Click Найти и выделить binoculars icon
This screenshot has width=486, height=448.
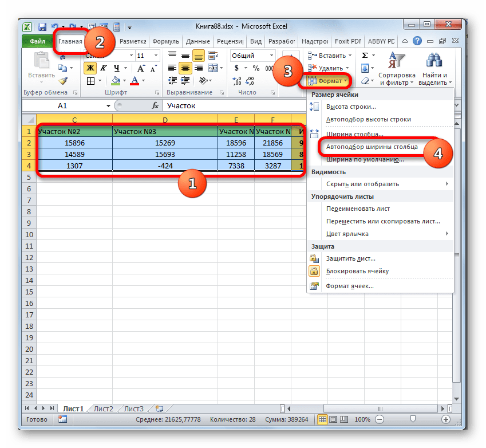(x=433, y=60)
